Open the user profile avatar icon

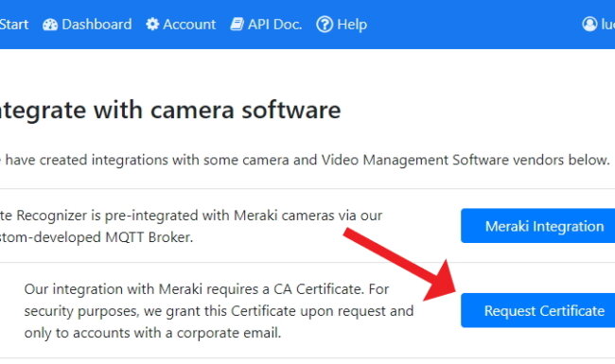tap(589, 25)
